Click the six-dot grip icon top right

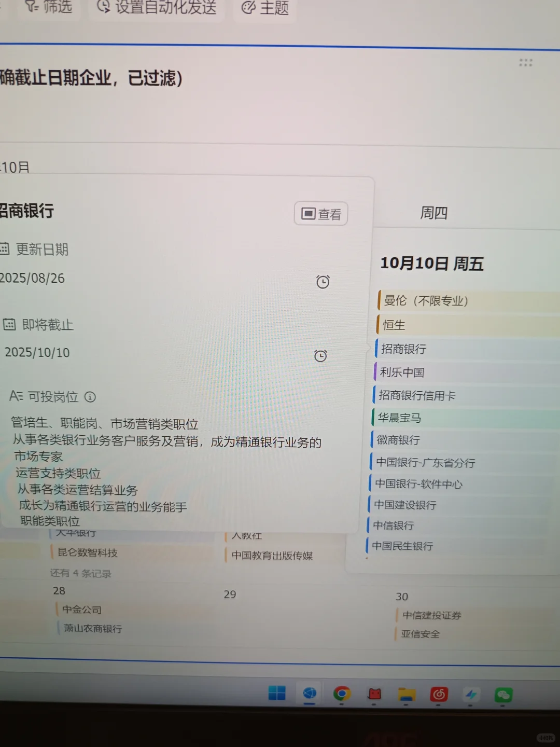tap(526, 63)
